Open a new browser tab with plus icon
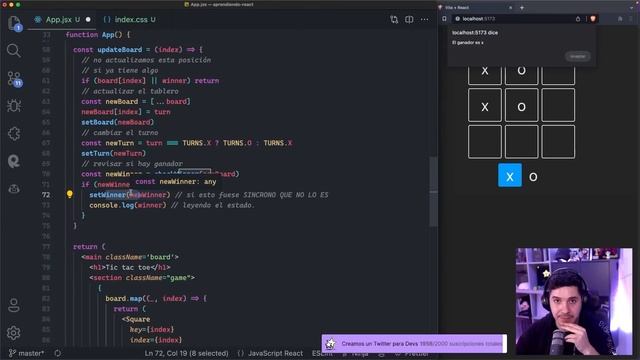The image size is (640, 360). pyautogui.click(x=522, y=7)
